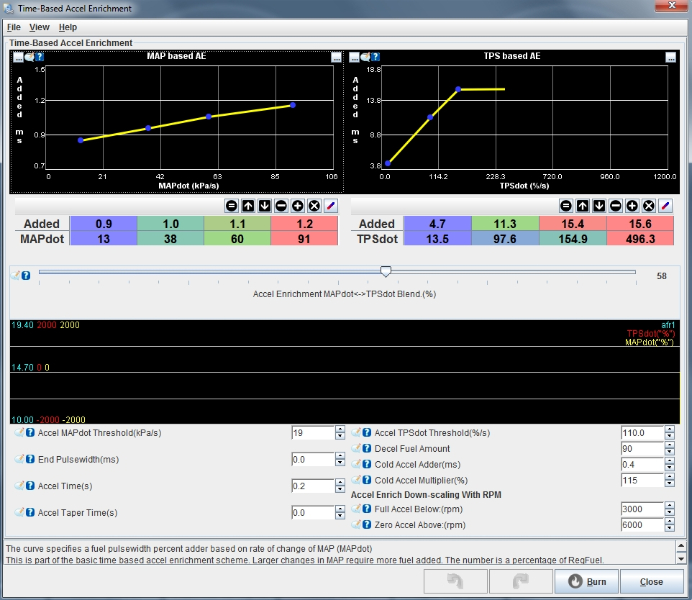Click the multiply X icon above MAPdot table
Screen dimensions: 692x600
tap(313, 205)
